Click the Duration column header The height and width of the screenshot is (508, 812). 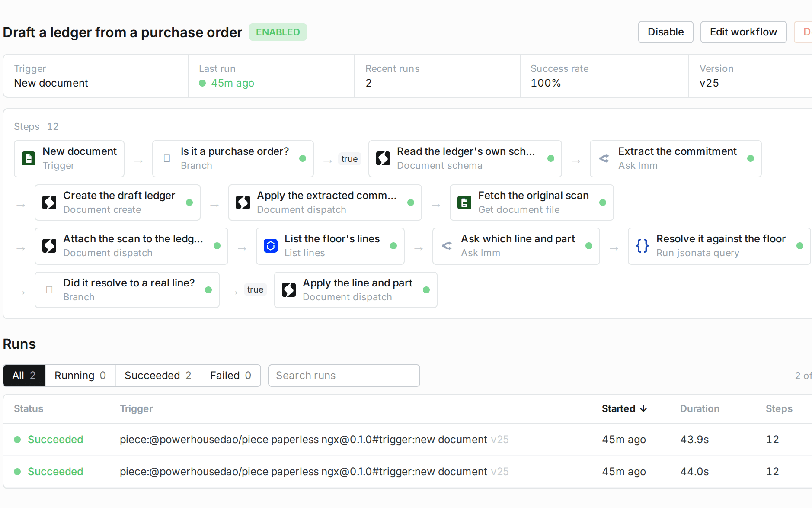700,408
